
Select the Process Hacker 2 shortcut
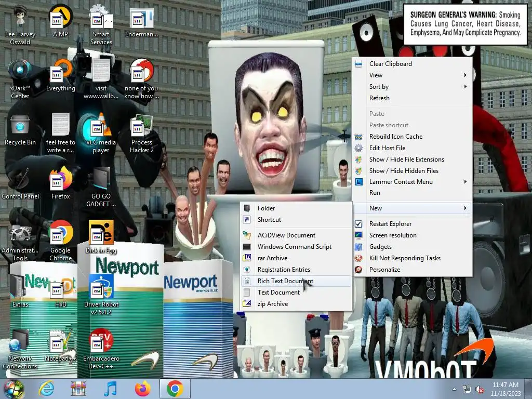tap(141, 134)
